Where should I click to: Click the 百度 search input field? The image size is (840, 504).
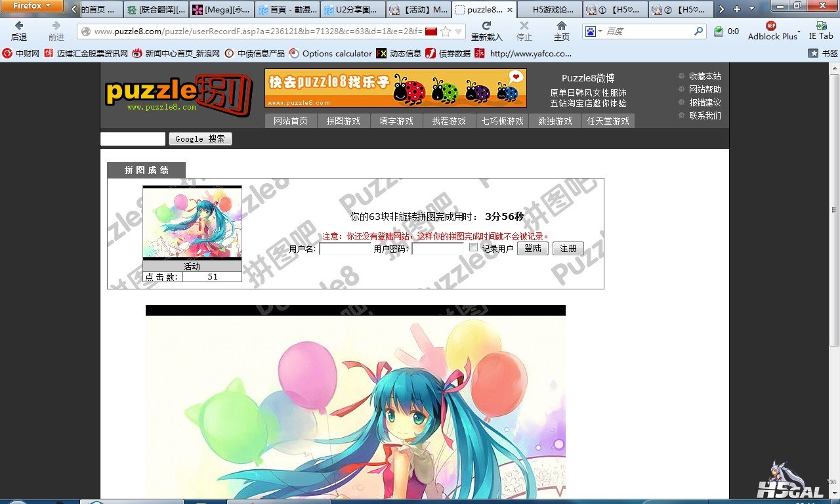tap(648, 31)
